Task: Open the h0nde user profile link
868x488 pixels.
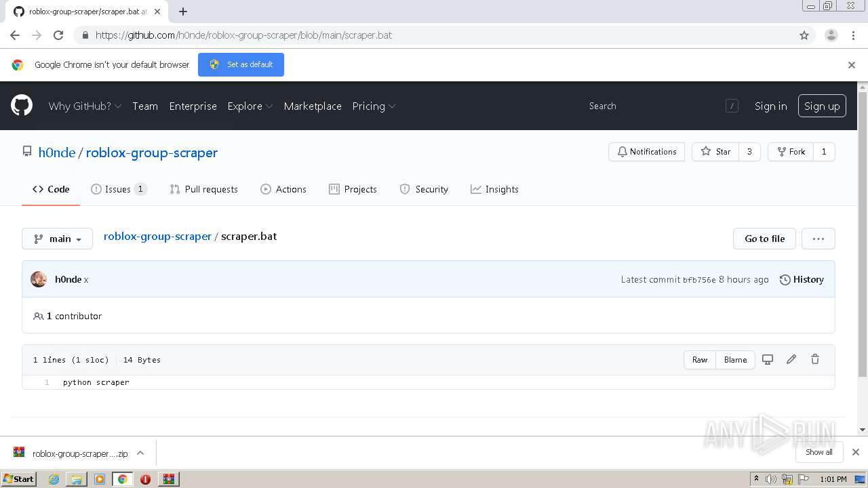Action: [57, 152]
